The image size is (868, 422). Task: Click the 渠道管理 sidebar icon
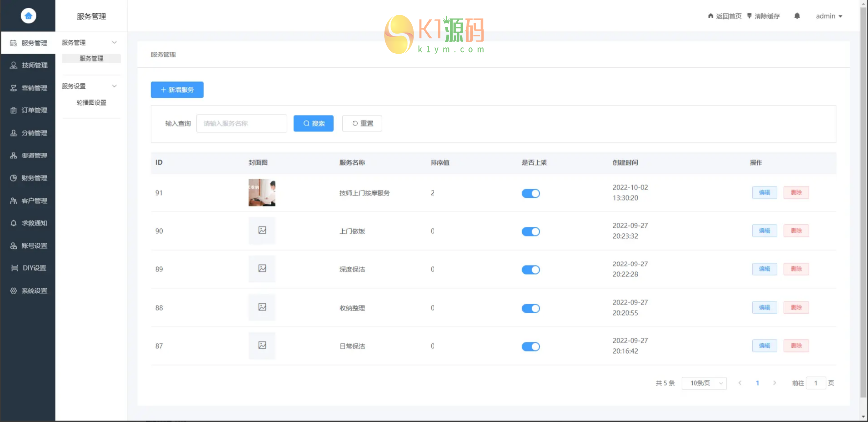point(13,156)
